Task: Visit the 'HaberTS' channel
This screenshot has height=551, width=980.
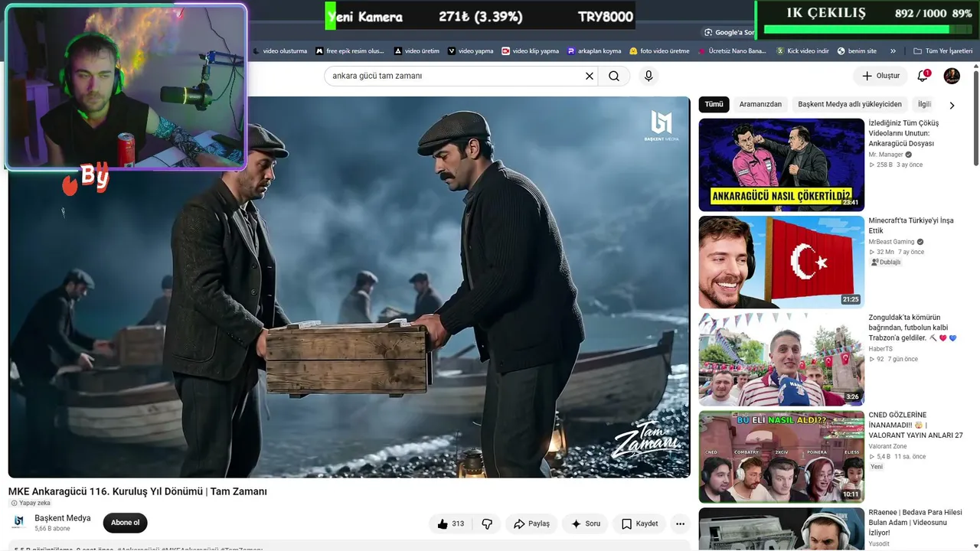Action: click(x=880, y=349)
